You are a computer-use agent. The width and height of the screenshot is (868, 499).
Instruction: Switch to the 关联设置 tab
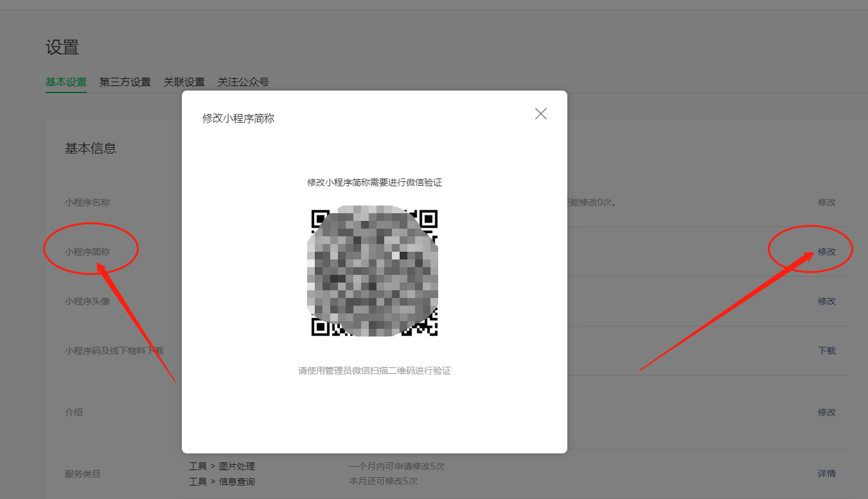(184, 82)
